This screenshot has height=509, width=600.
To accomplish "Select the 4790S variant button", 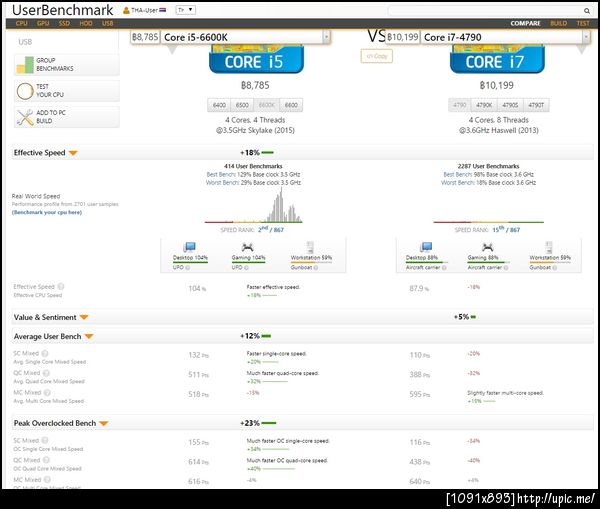I will coord(510,105).
